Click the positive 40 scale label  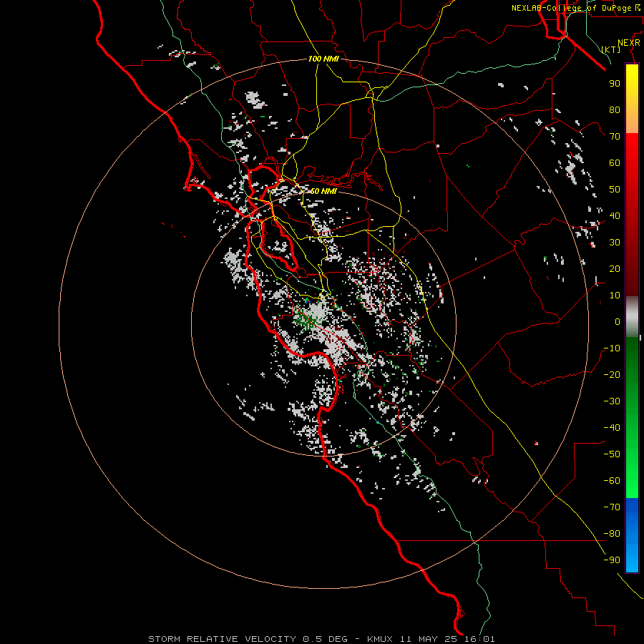click(x=615, y=216)
